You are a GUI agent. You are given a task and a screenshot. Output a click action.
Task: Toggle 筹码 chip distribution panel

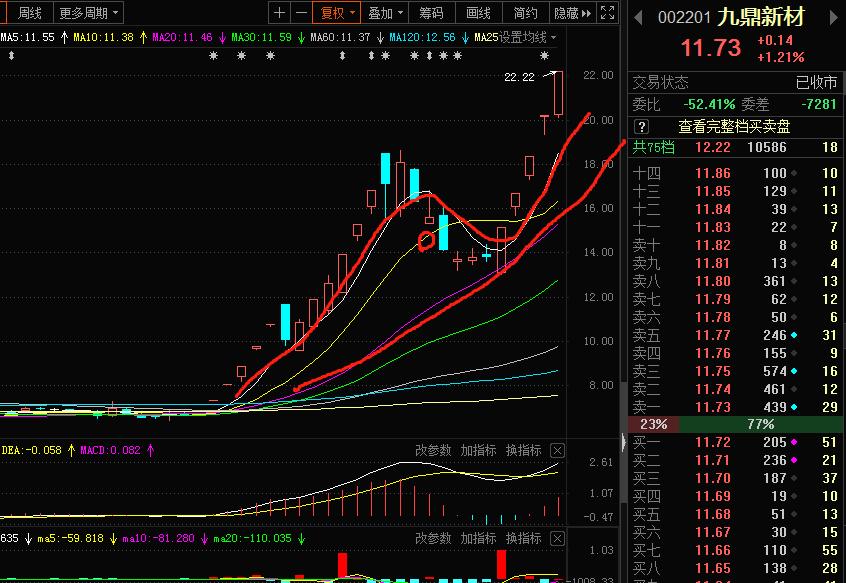pyautogui.click(x=432, y=13)
